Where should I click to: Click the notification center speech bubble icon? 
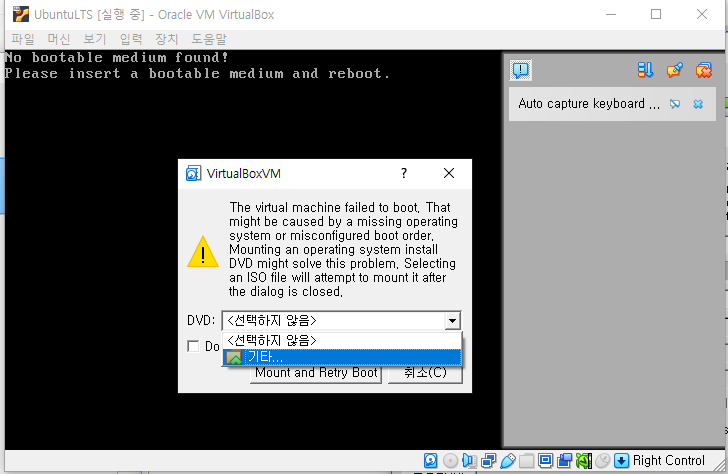coord(520,70)
